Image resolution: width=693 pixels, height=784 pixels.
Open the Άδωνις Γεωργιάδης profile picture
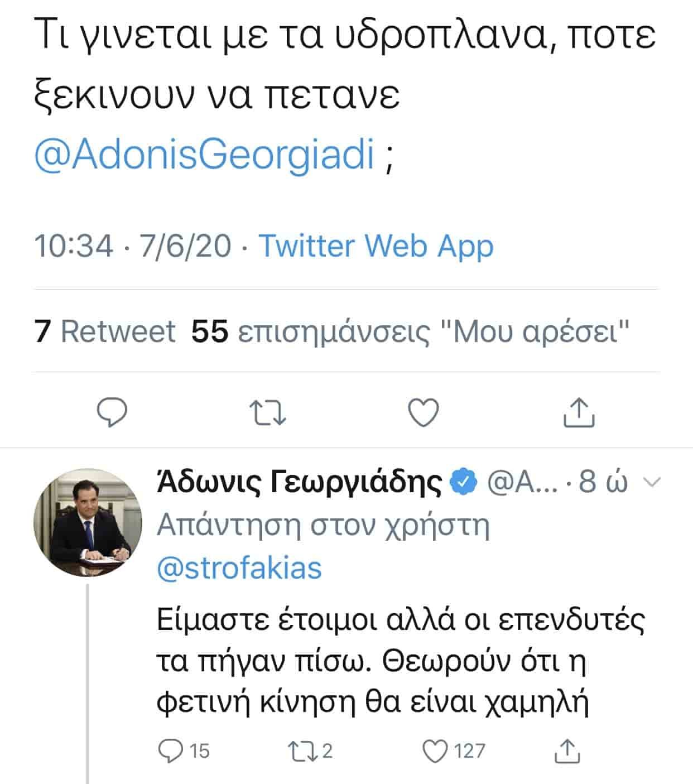pos(88,522)
